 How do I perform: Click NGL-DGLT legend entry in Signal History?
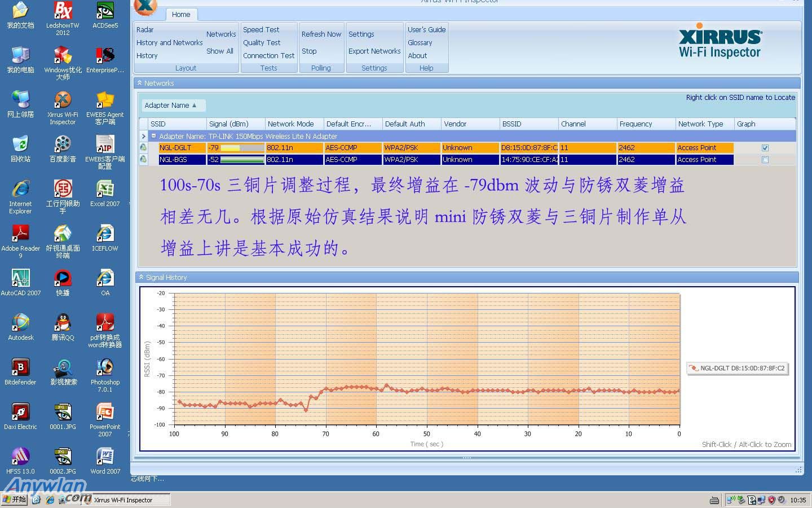coord(737,368)
